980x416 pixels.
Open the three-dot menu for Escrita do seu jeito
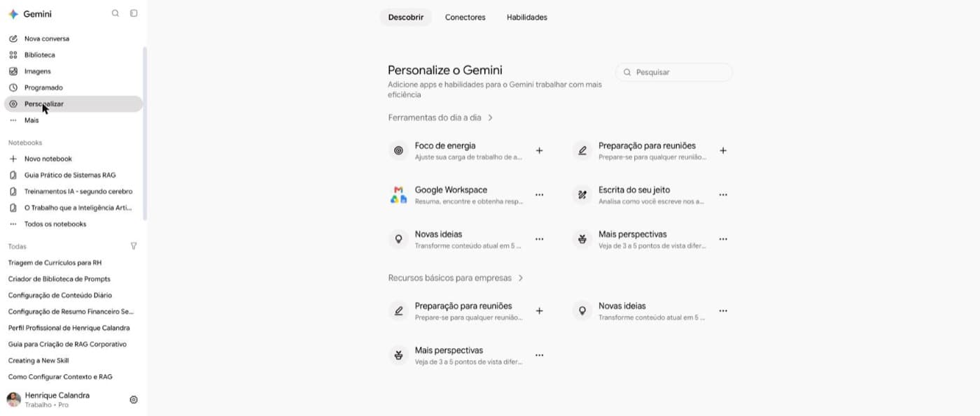tap(723, 195)
